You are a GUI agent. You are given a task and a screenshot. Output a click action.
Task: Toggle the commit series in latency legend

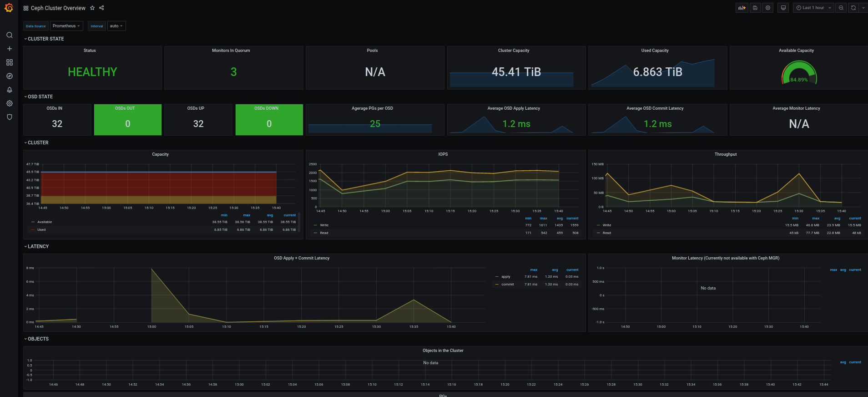(507, 285)
